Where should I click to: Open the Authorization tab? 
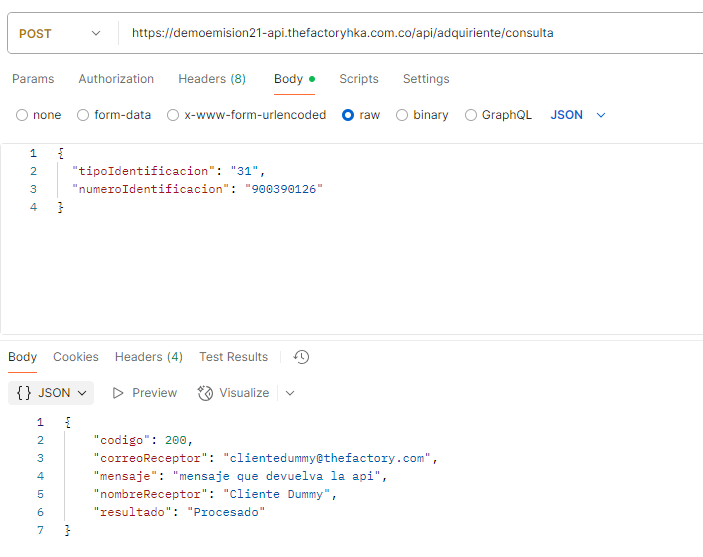(x=116, y=79)
